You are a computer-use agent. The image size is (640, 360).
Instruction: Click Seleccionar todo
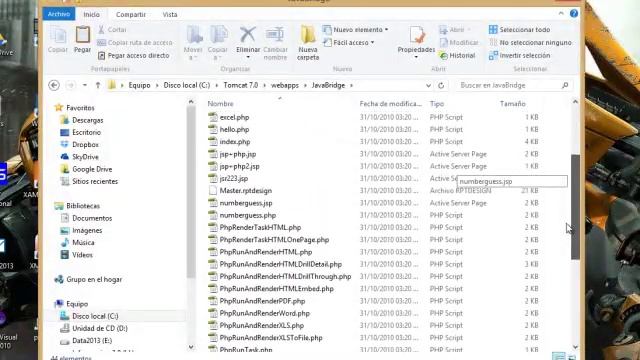(x=520, y=30)
